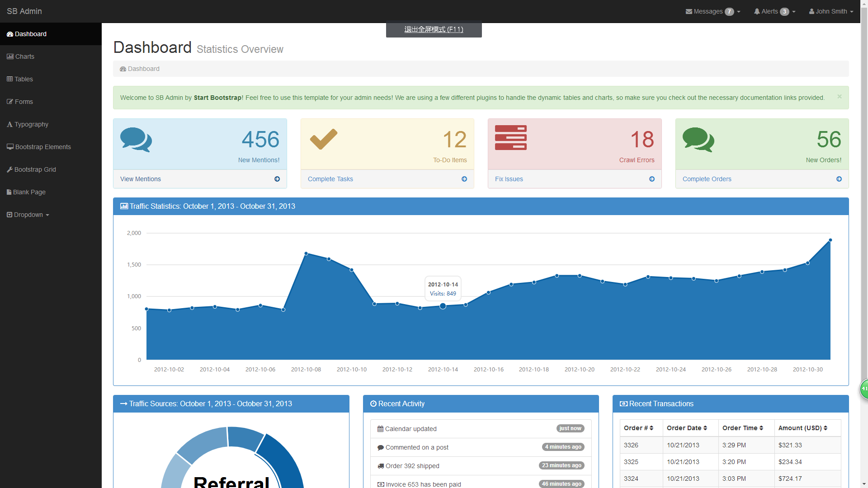Click the red tasks icon for Crawl Errors
This screenshot has width=868, height=488.
click(x=511, y=138)
